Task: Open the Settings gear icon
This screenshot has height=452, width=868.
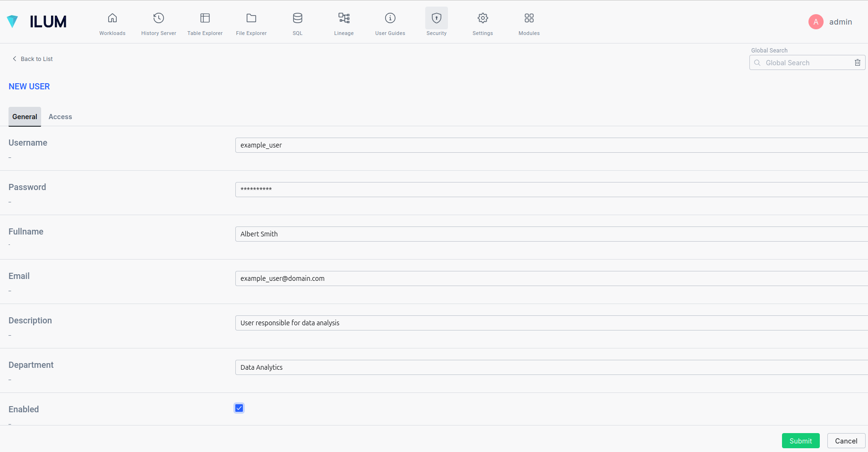Action: point(483,18)
